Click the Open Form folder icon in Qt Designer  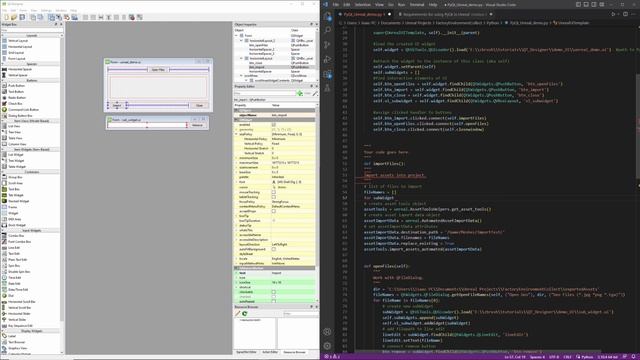tap(14, 17)
